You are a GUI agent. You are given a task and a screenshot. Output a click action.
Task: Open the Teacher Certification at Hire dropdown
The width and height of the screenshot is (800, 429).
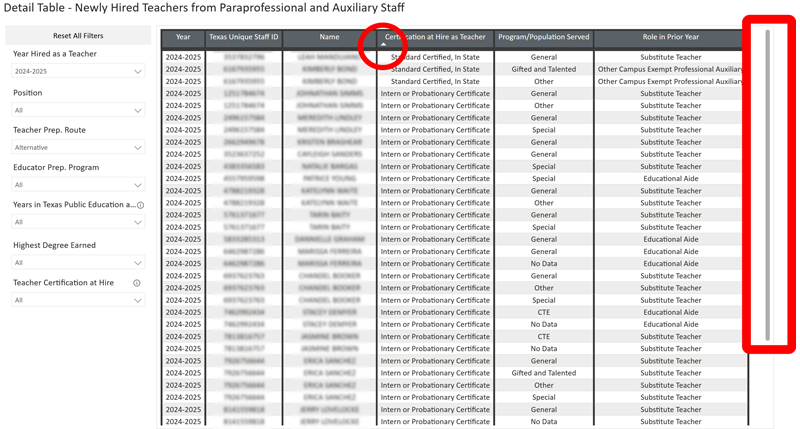(x=78, y=300)
